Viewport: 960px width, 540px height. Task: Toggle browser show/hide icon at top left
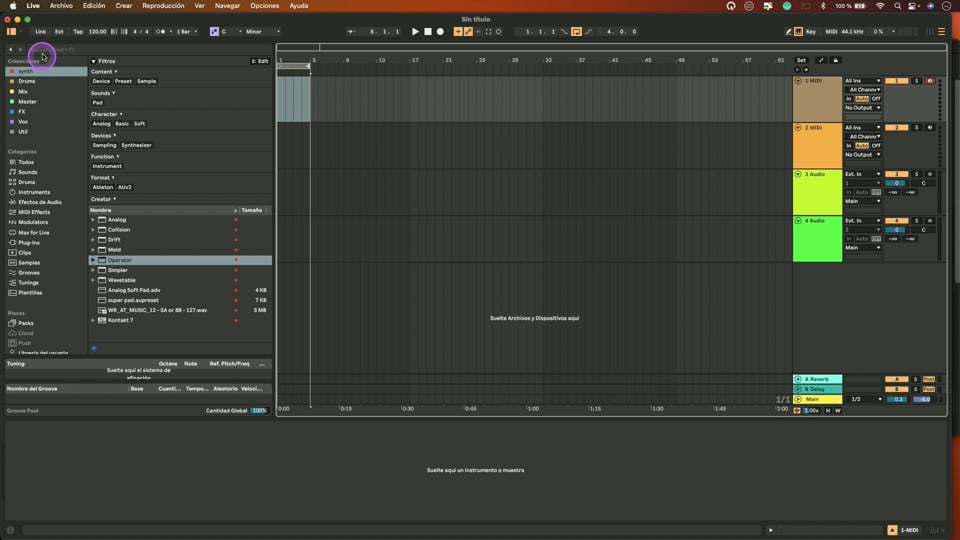point(11,31)
